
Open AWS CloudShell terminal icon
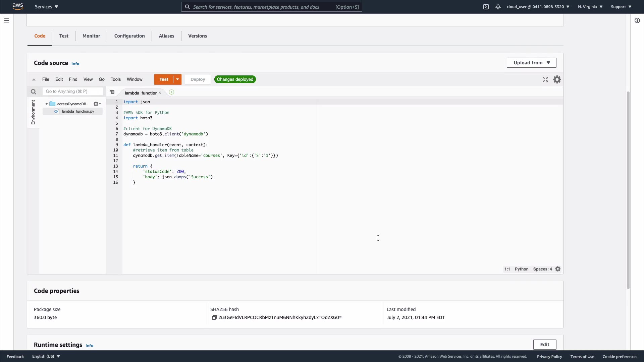click(x=486, y=7)
